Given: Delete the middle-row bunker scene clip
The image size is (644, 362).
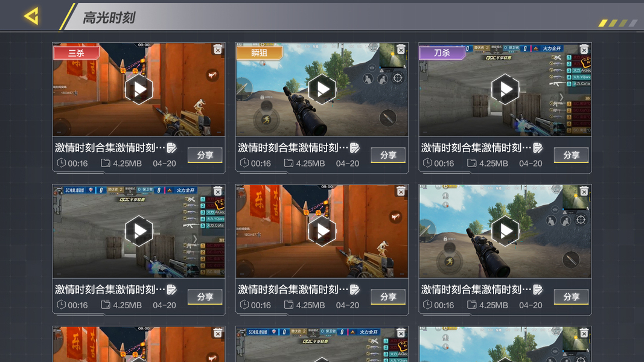Looking at the screenshot, I should (218, 191).
